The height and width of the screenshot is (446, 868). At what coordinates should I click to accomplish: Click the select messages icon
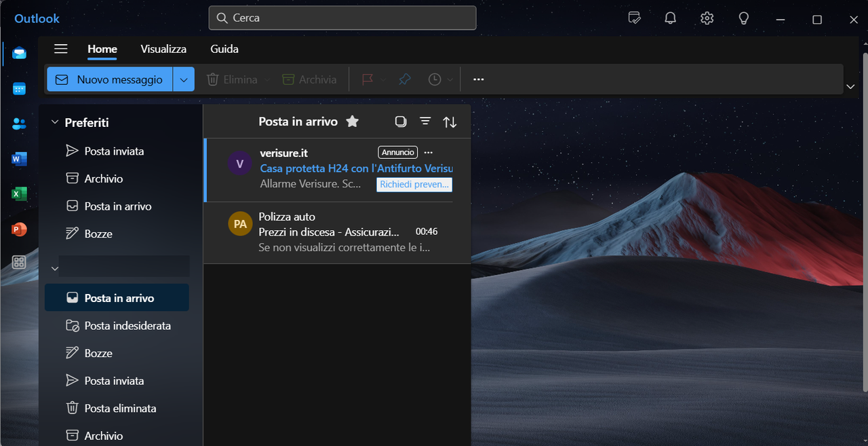(x=401, y=122)
